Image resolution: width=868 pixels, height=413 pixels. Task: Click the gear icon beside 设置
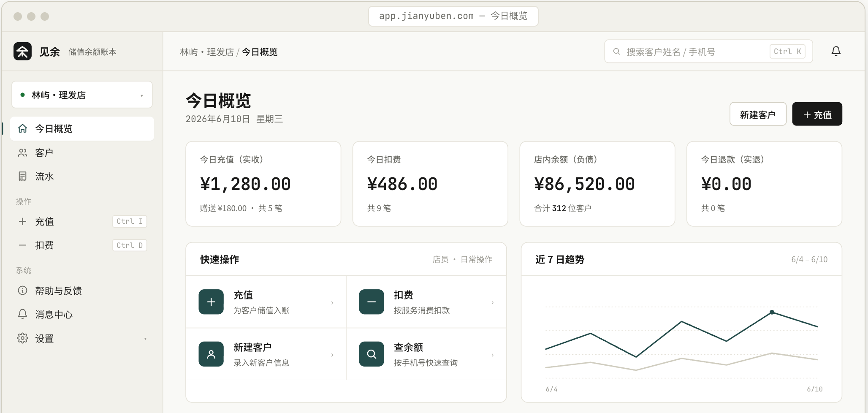(x=22, y=338)
